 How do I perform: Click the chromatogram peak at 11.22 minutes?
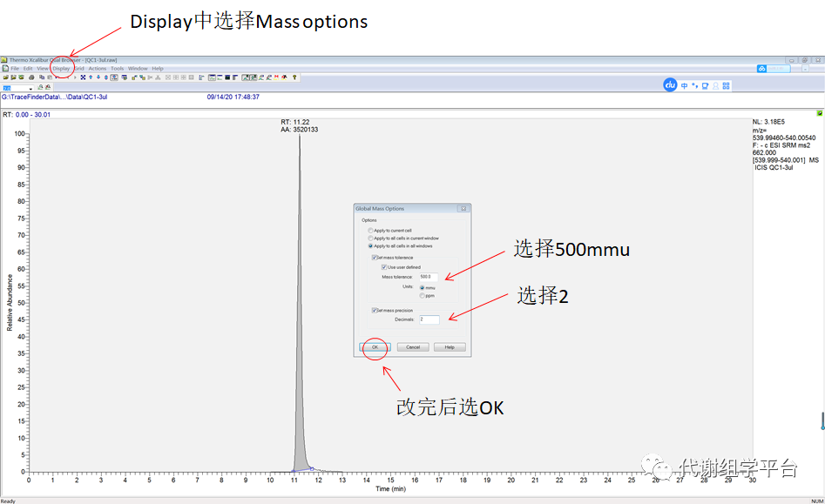click(300, 305)
